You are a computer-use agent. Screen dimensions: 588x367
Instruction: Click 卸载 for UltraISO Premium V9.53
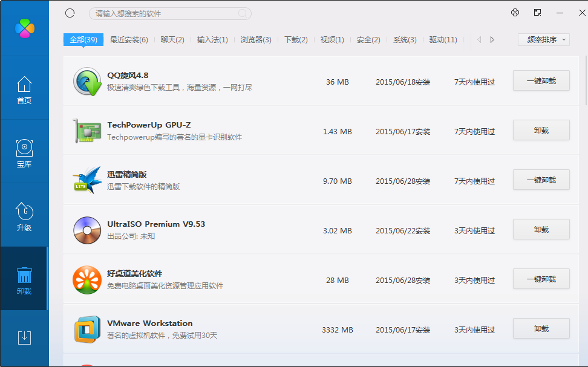541,229
